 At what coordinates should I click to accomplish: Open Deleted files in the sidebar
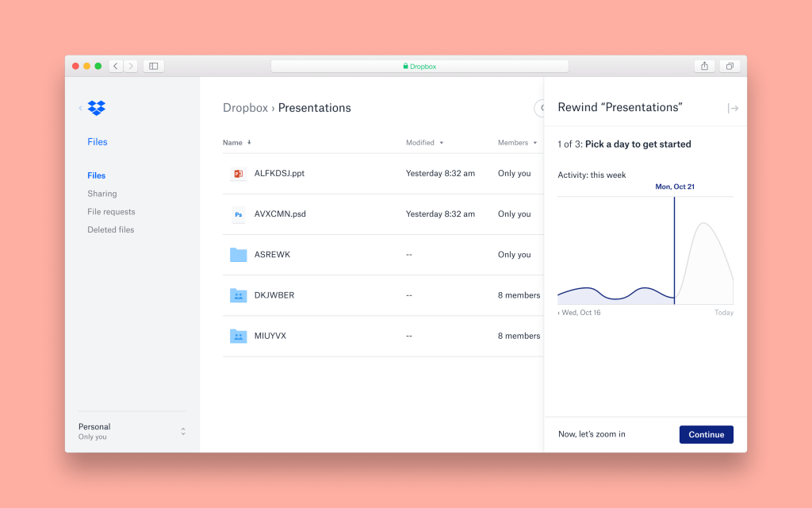click(110, 230)
